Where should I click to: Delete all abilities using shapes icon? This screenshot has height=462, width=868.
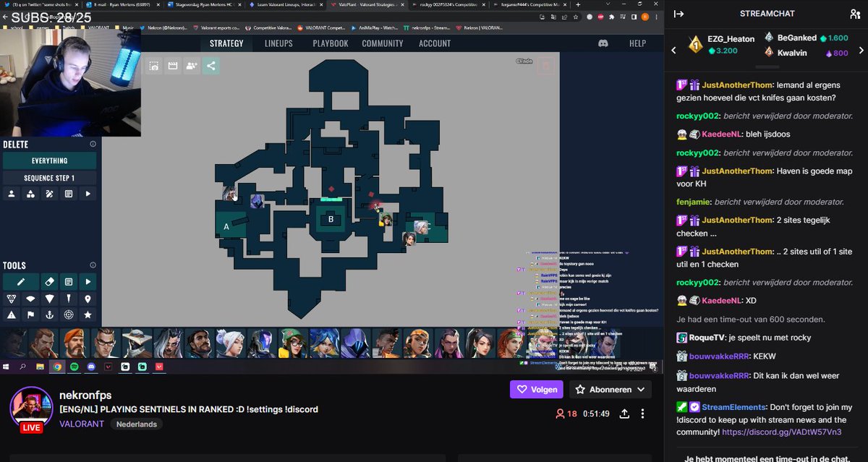click(x=30, y=194)
